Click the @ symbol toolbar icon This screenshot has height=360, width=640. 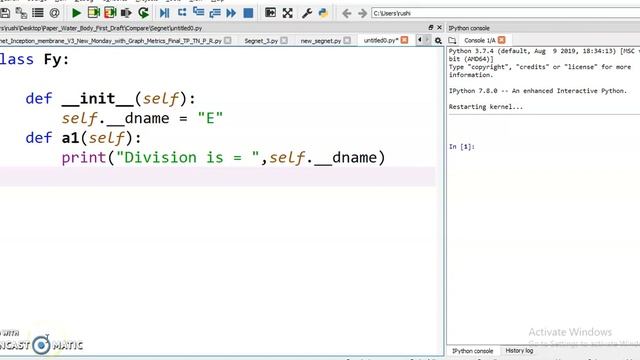coord(54,13)
